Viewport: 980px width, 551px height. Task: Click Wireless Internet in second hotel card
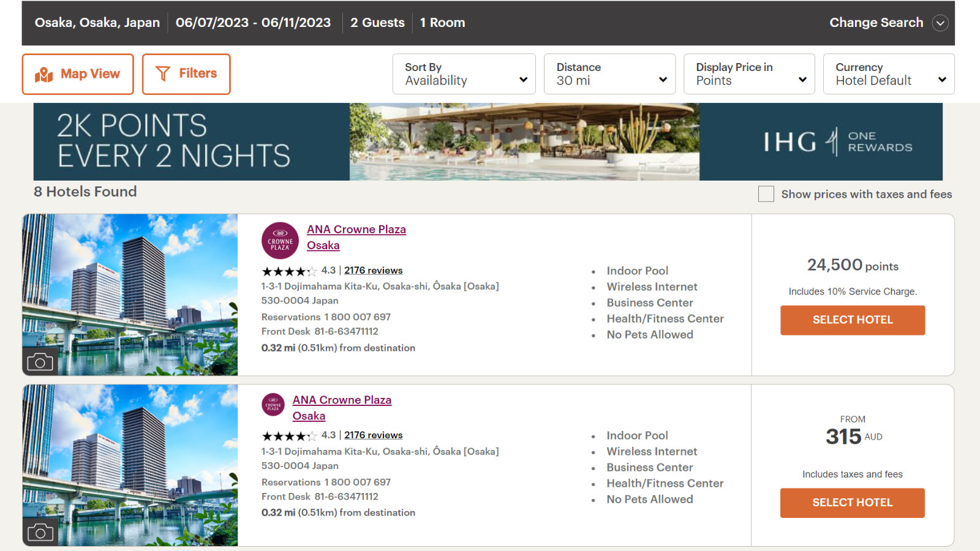pos(652,451)
